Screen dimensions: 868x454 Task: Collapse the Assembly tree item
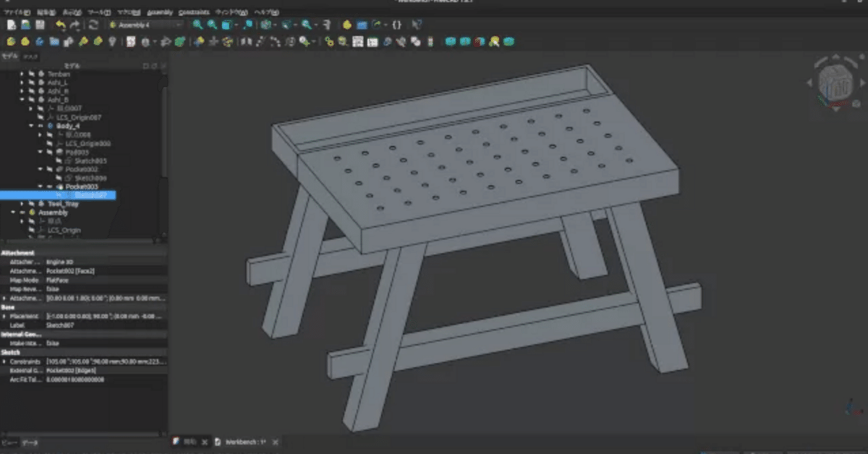13,213
